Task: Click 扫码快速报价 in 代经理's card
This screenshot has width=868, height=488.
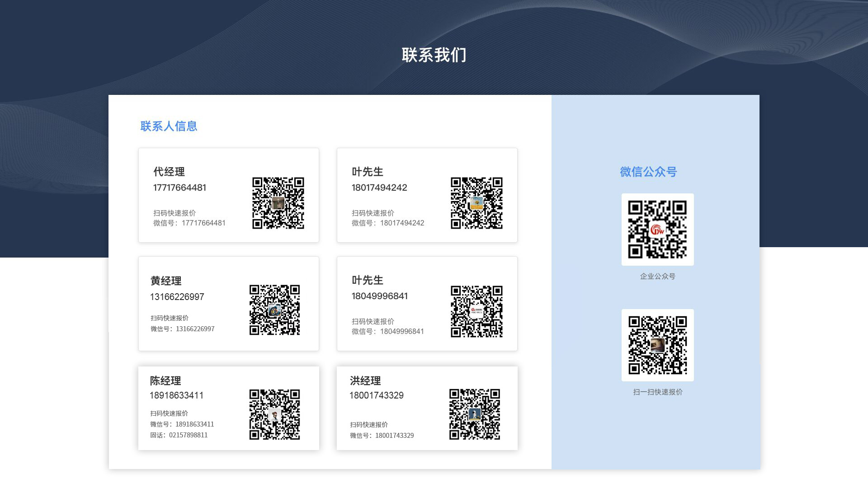Action: pyautogui.click(x=175, y=213)
